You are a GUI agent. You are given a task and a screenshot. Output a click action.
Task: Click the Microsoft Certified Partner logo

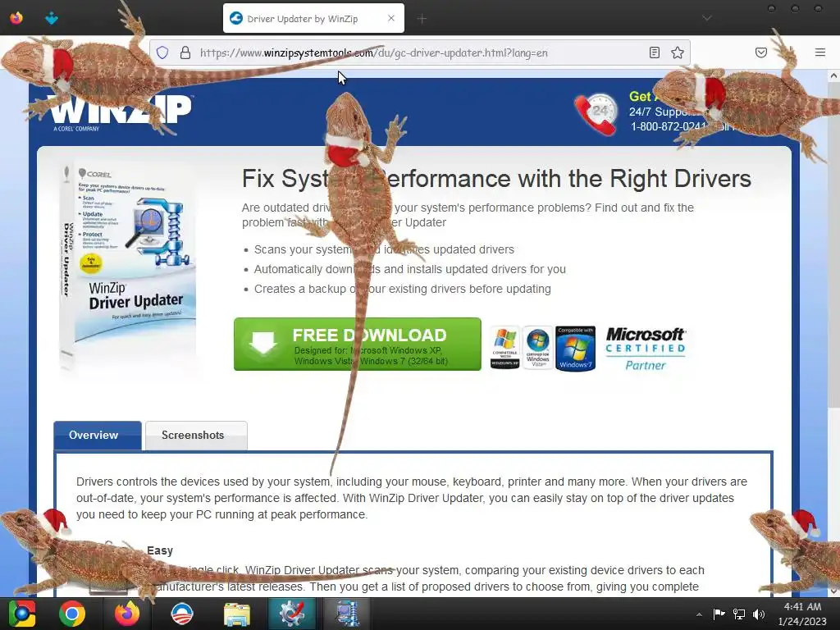(x=646, y=349)
